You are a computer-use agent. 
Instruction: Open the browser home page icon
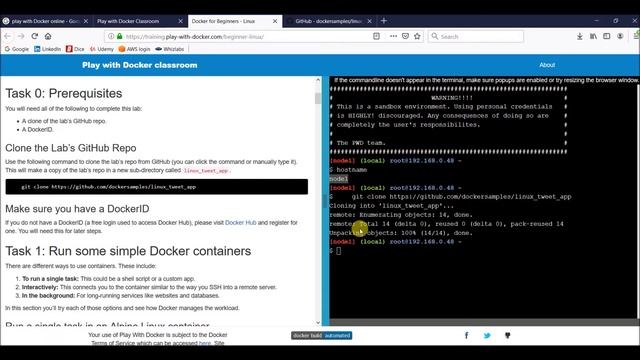pos(48,36)
